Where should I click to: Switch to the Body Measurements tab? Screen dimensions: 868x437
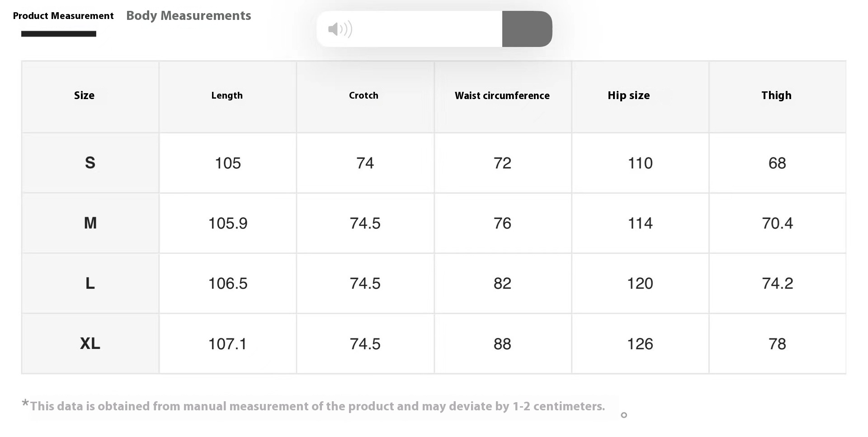tap(189, 16)
